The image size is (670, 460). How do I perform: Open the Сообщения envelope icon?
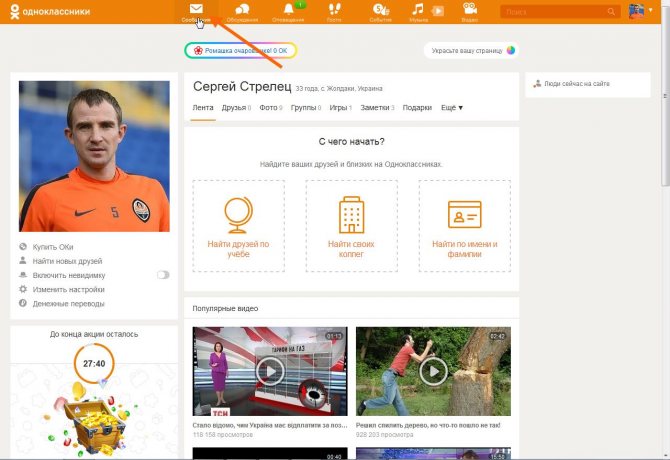coord(196,9)
